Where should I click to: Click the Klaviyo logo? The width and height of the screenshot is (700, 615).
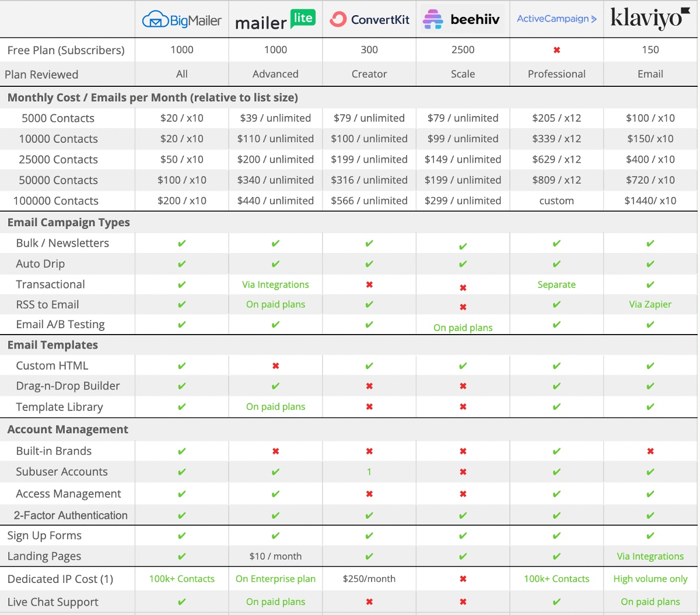[x=650, y=19]
